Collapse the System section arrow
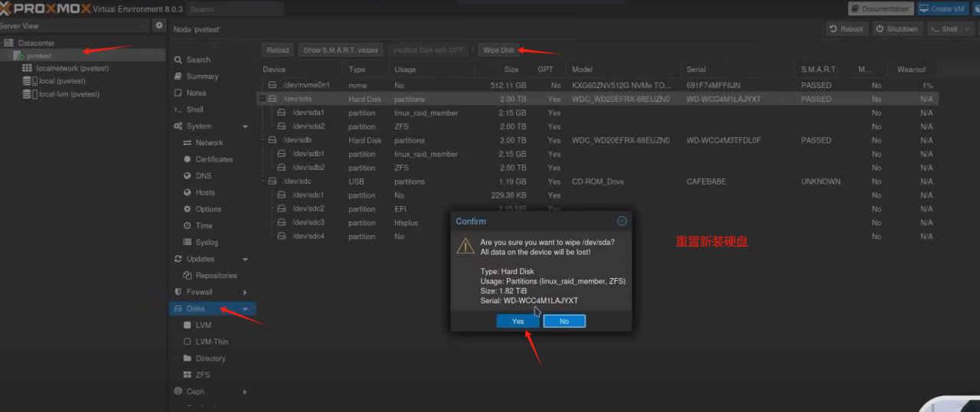Viewport: 980px width, 412px height. 245,126
